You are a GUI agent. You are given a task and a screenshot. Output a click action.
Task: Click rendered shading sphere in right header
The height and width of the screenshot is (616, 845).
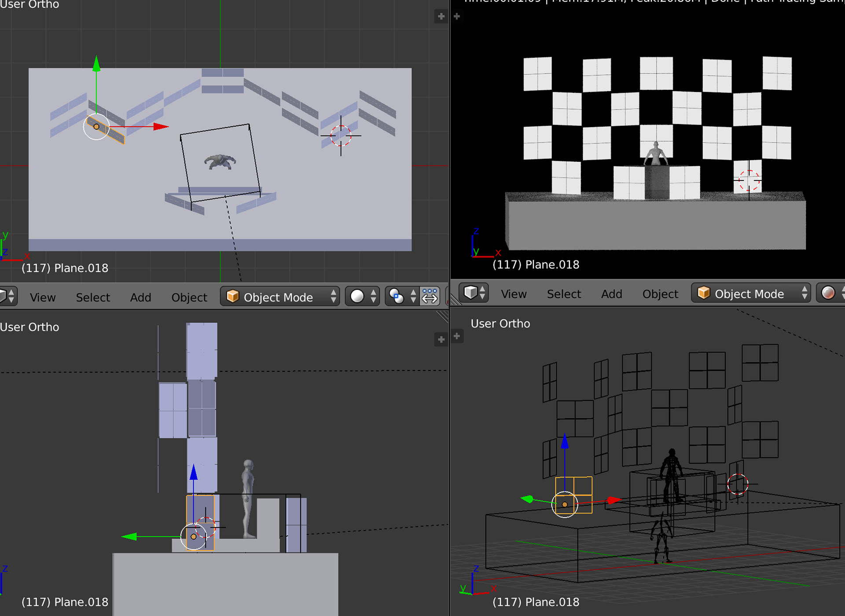(x=829, y=293)
